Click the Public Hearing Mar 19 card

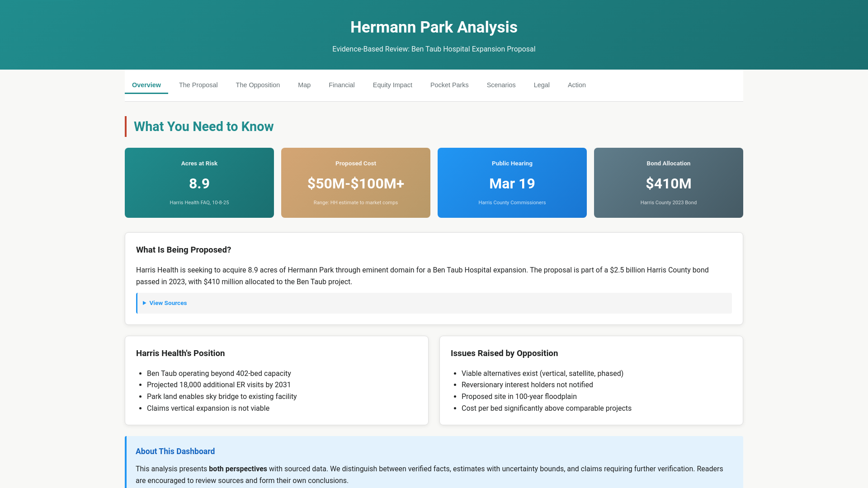512,183
